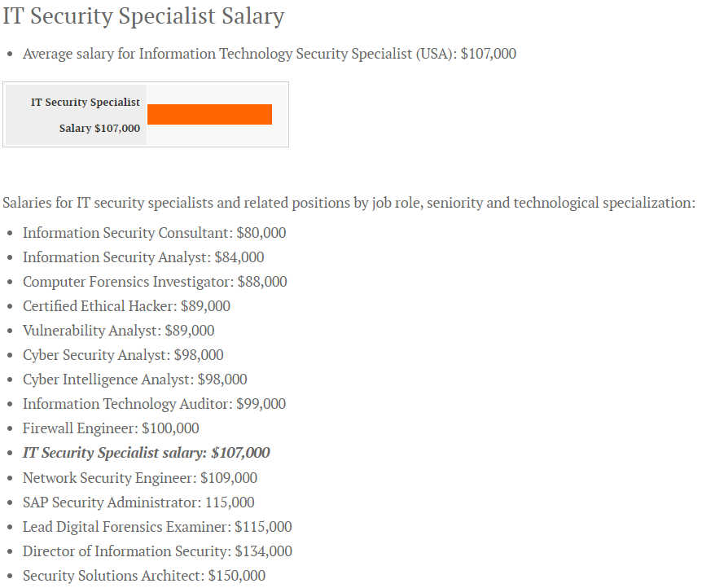The width and height of the screenshot is (702, 588).
Task: Click SAP Security Administrator salary entry
Action: click(138, 502)
